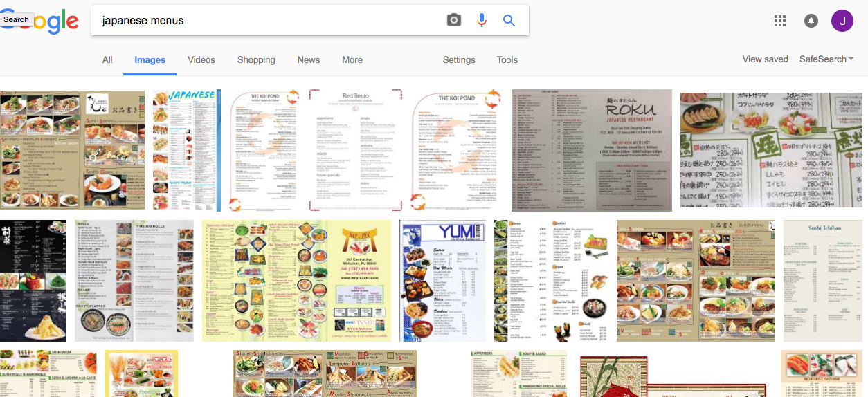Click inside the japanese menus search field
This screenshot has width=868, height=397.
pos(270,20)
